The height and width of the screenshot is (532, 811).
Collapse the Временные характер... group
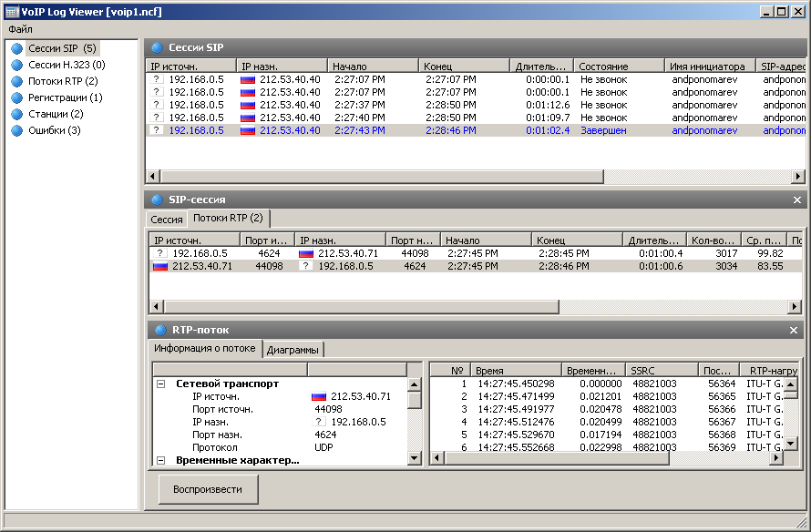161,460
